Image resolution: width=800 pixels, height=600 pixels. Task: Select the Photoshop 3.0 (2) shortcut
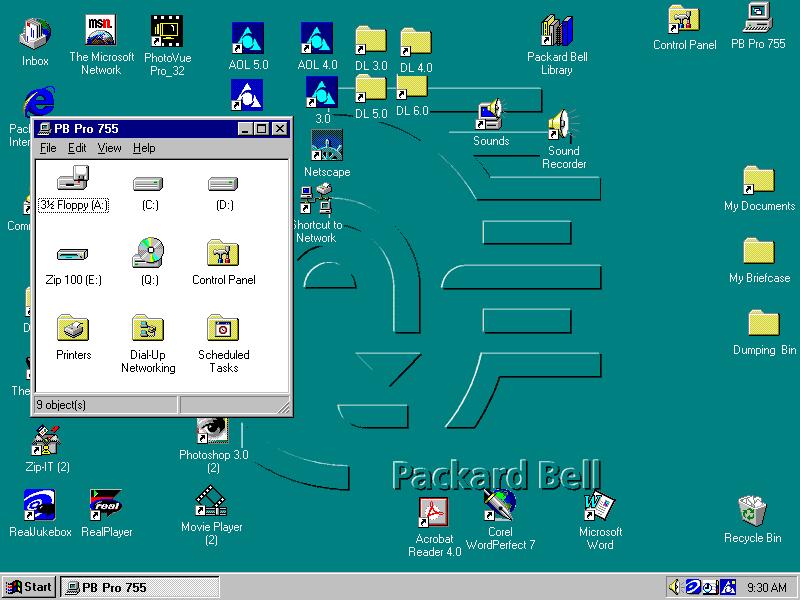pyautogui.click(x=213, y=430)
